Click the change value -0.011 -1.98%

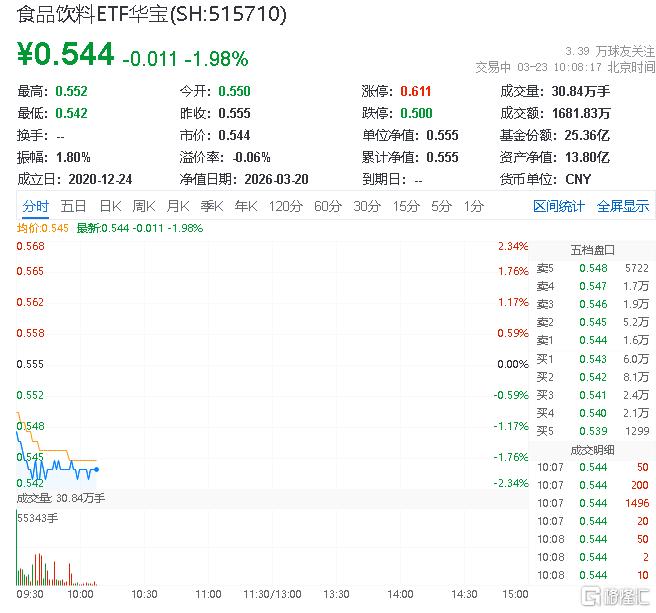click(x=185, y=59)
